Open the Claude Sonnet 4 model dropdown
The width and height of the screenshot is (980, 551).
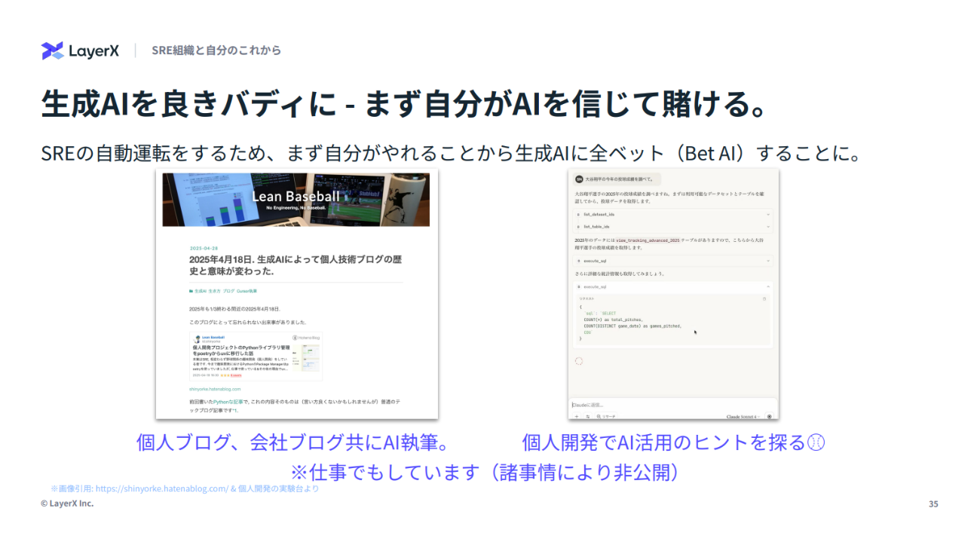[744, 416]
